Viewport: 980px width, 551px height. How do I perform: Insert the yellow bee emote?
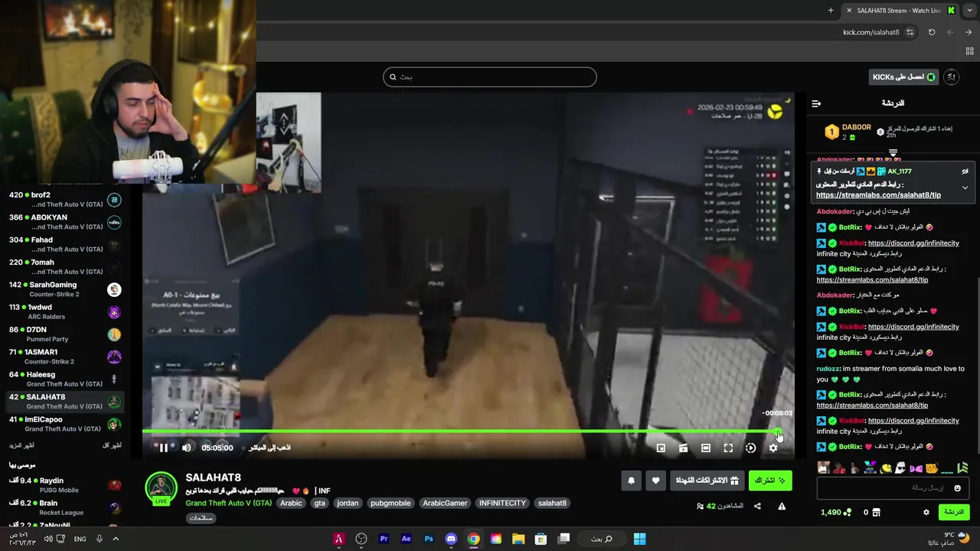pos(886,468)
